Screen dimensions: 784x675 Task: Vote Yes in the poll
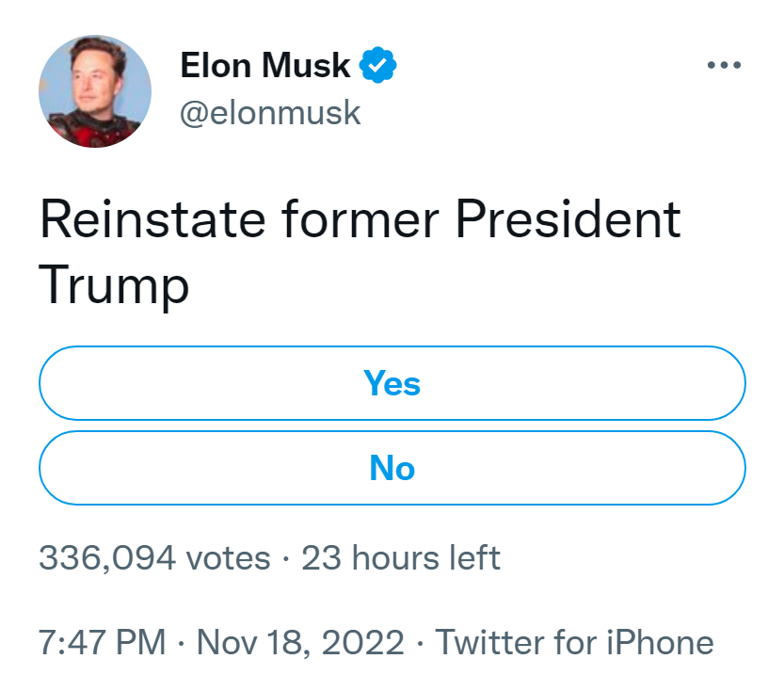pos(392,383)
